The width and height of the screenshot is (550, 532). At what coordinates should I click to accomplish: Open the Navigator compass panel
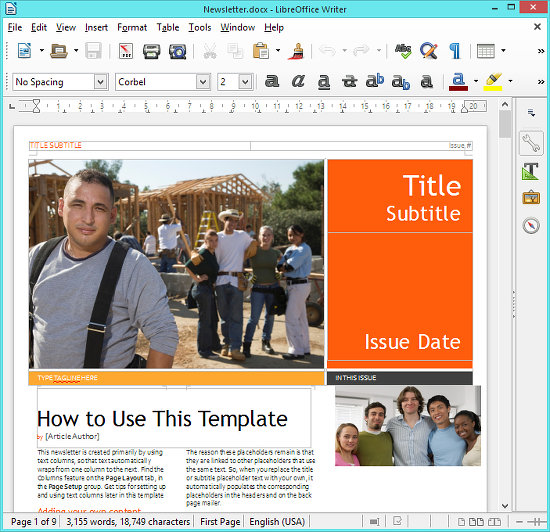531,225
